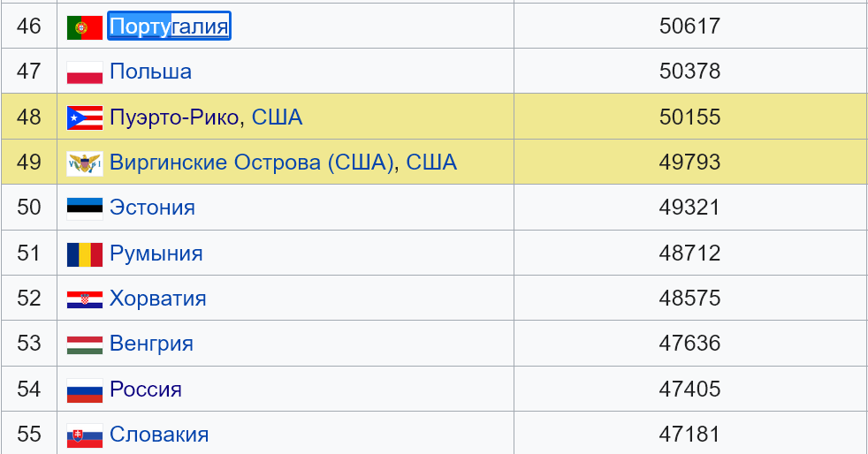
Task: Select the value 50617 cell
Action: click(x=689, y=26)
